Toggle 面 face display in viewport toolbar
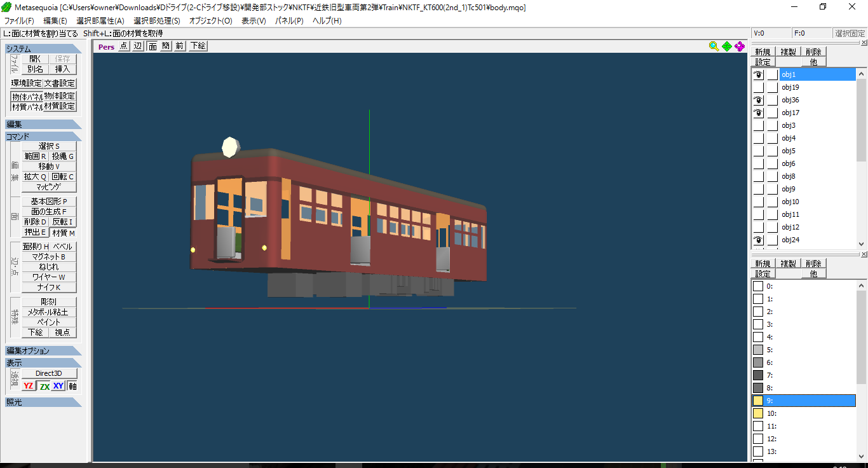This screenshot has height=468, width=868. click(153, 46)
